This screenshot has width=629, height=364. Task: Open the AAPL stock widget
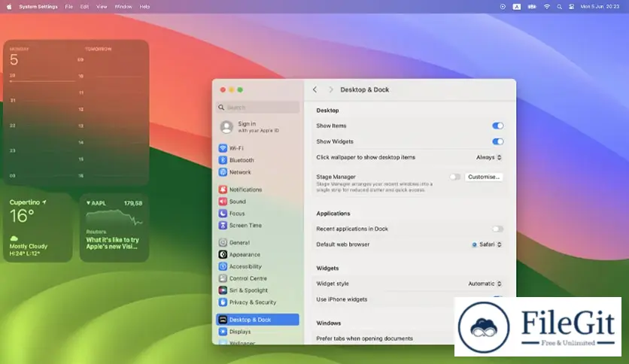(114, 228)
